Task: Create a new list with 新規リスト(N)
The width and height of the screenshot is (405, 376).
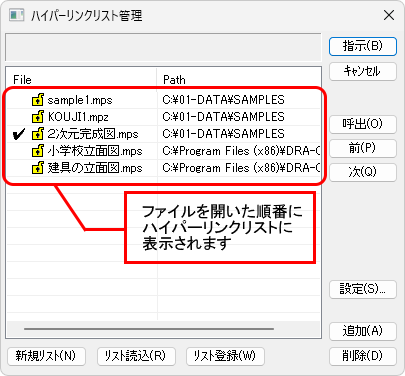Action: point(46,356)
